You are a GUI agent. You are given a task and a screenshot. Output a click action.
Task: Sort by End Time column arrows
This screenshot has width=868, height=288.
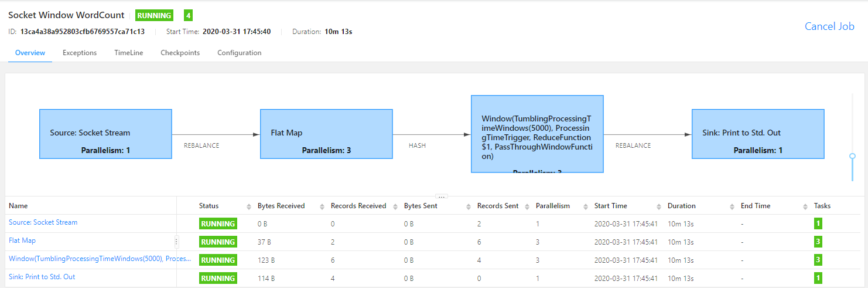(x=805, y=206)
